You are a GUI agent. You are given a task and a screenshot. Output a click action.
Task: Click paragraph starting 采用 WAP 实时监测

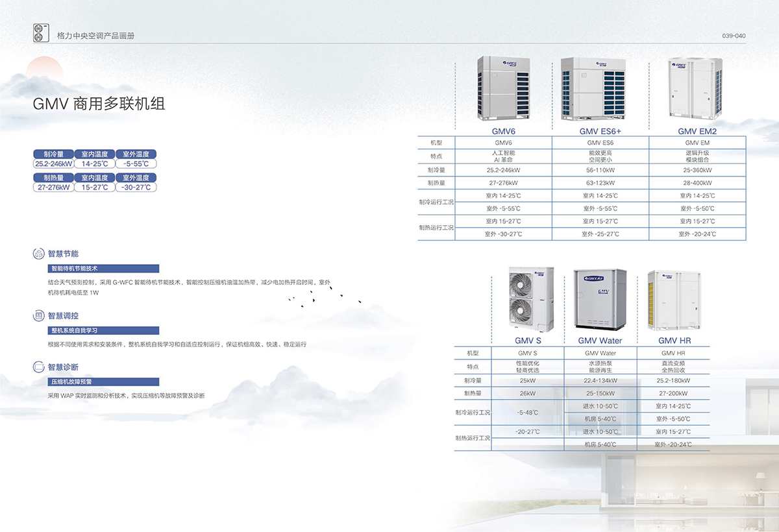pos(127,395)
